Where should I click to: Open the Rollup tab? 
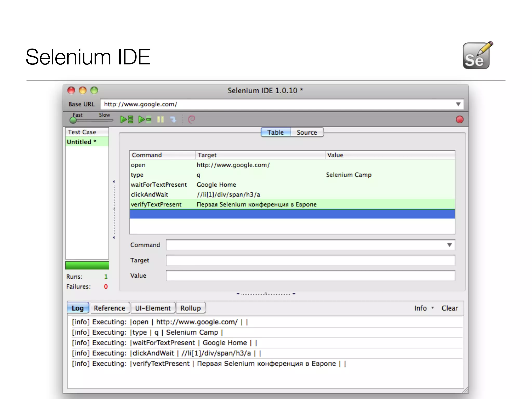tap(191, 308)
